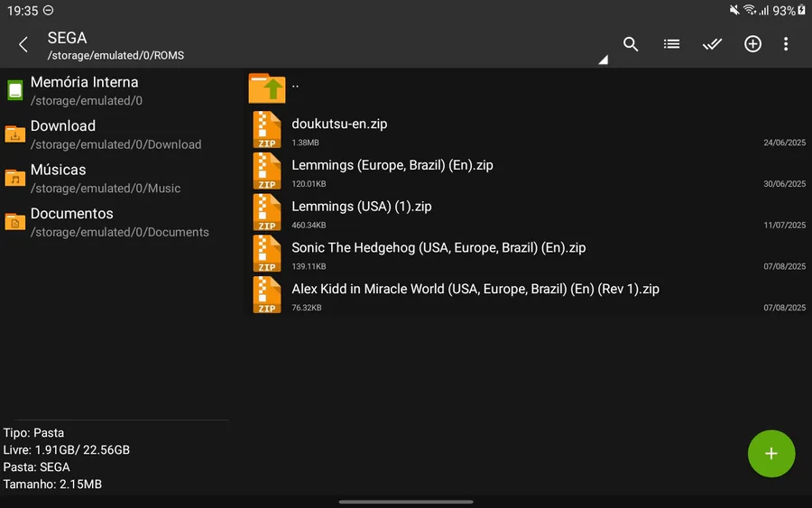The height and width of the screenshot is (508, 812).
Task: Open Sonic The Hedgehog (USA, Europe, Brazil) (En).zip
Action: [x=438, y=247]
